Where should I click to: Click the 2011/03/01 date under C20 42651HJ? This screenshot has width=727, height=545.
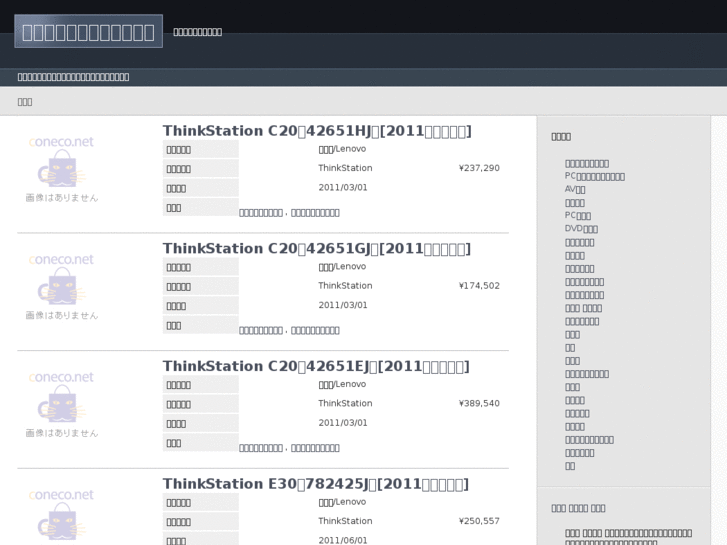(x=343, y=187)
